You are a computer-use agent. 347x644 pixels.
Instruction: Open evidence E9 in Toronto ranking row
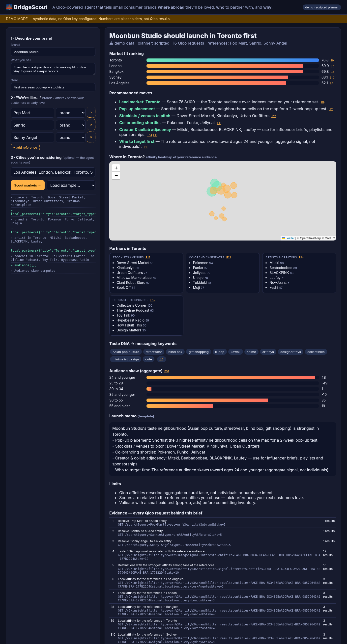click(x=332, y=60)
